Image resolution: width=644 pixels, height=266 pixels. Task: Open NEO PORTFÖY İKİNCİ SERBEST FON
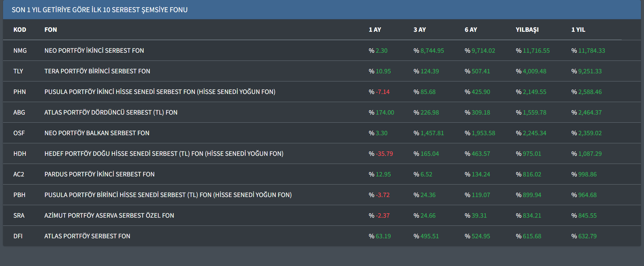coord(94,51)
